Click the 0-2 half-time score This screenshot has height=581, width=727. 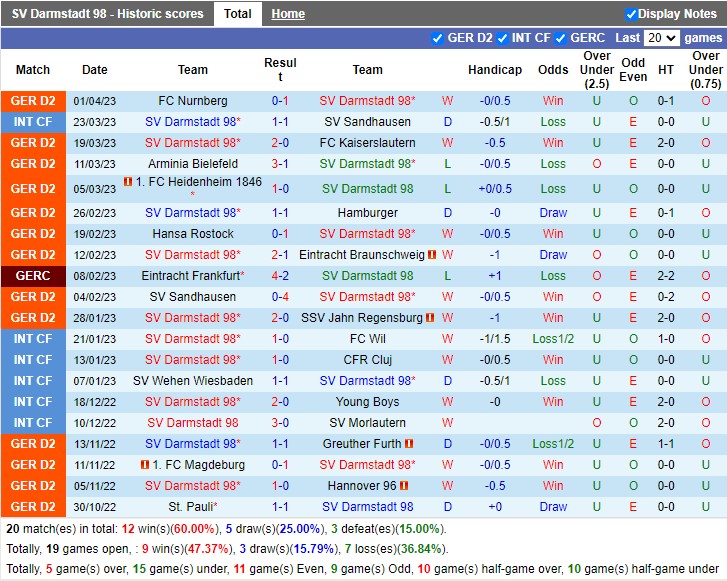coord(665,297)
